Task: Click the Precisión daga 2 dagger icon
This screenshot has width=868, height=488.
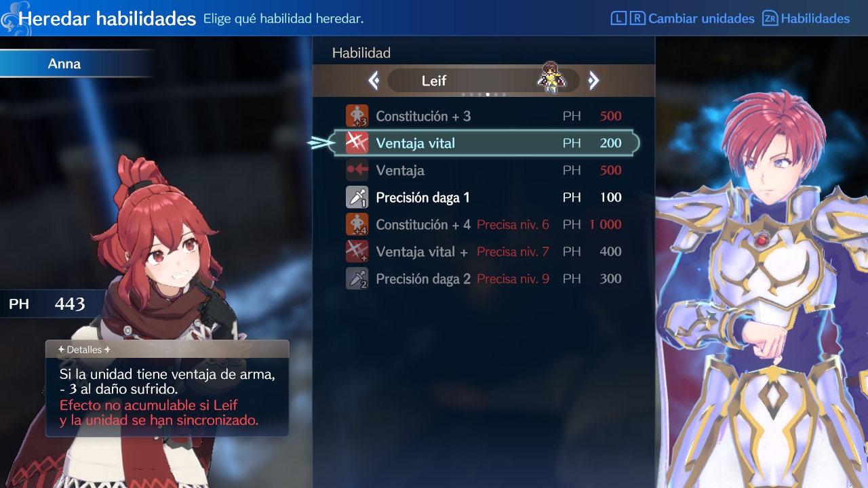Action: click(357, 279)
